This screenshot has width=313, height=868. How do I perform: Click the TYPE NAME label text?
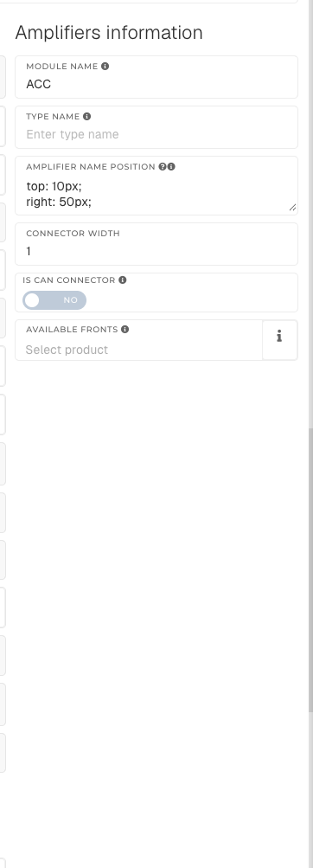[53, 117]
